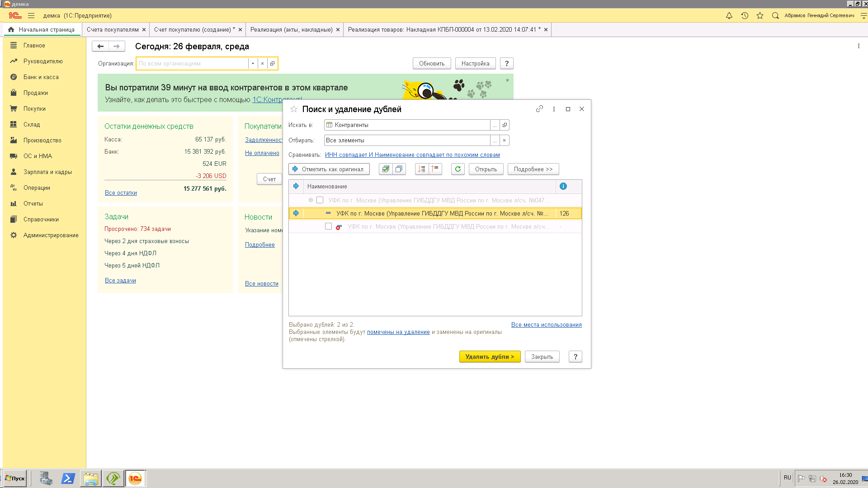The image size is (868, 488).
Task: Check all duplicates icon button
Action: click(386, 169)
